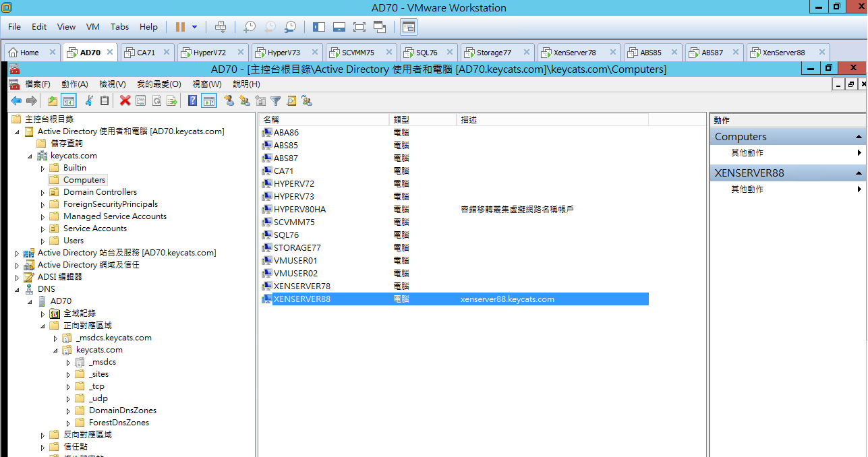Expand Active Directory 站台及服務 node
Image resolution: width=868 pixels, height=457 pixels.
pos(17,253)
